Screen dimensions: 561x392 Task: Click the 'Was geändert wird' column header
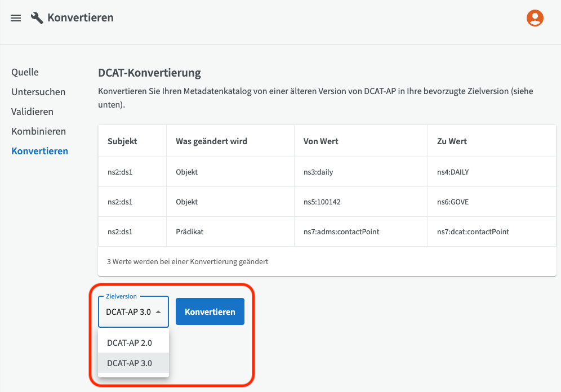coord(211,141)
